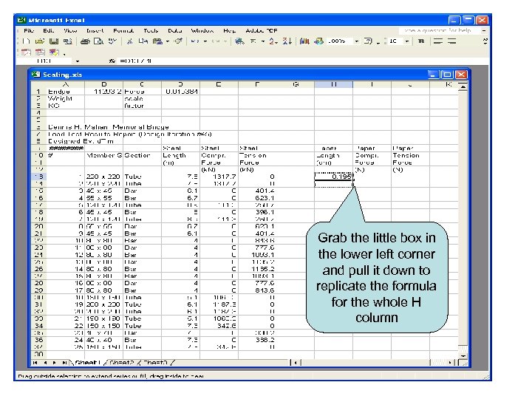
Task: Jump to the last sheet tab arrow
Action: point(64,363)
